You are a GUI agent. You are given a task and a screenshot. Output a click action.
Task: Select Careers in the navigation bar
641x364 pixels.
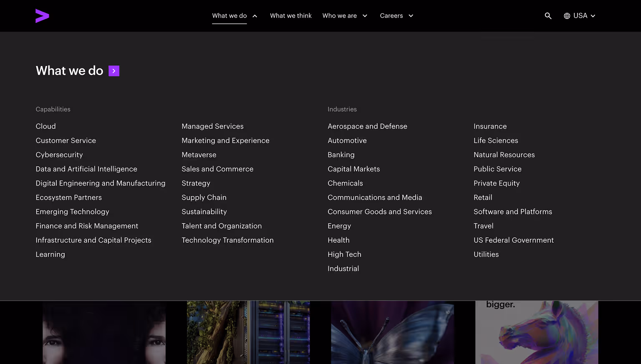pos(391,15)
